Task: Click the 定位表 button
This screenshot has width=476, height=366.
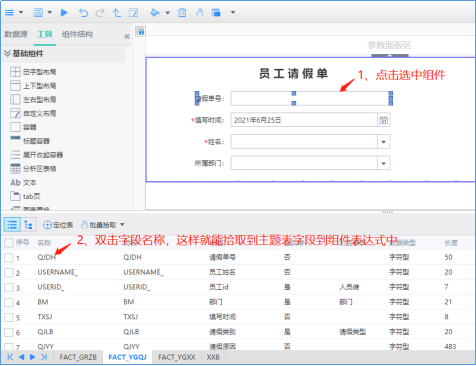Action: (x=58, y=225)
